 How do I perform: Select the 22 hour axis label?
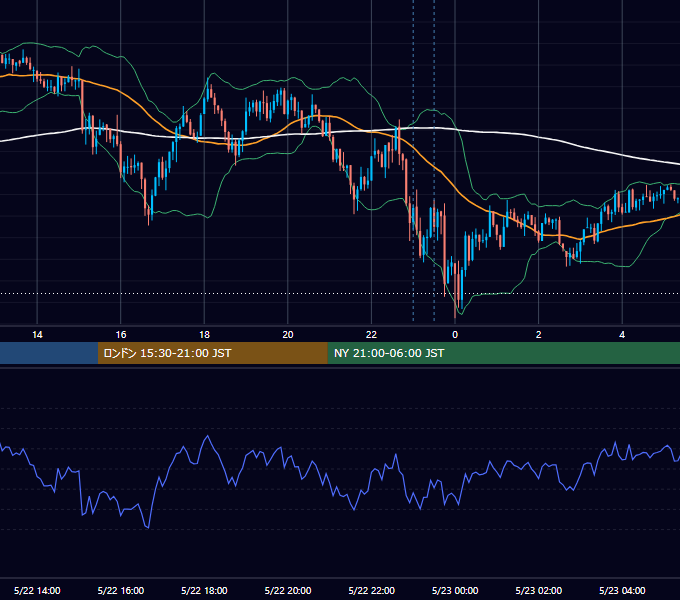[371, 335]
